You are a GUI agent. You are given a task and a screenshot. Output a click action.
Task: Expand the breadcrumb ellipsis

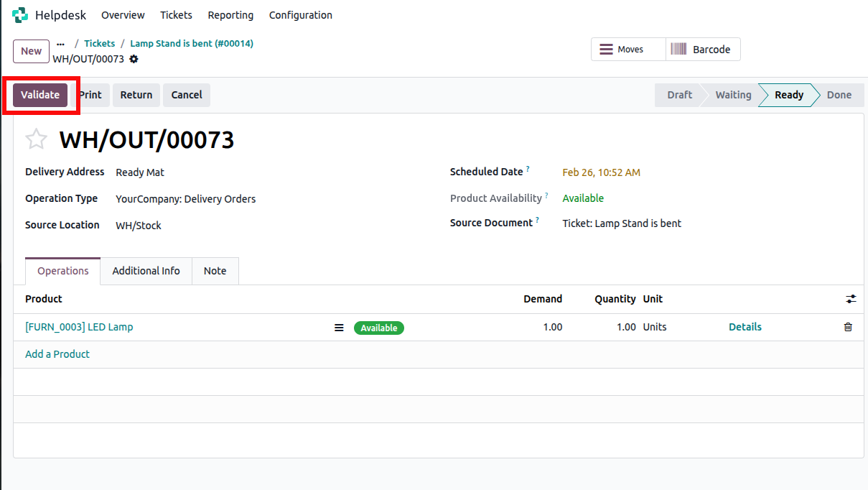pos(60,44)
